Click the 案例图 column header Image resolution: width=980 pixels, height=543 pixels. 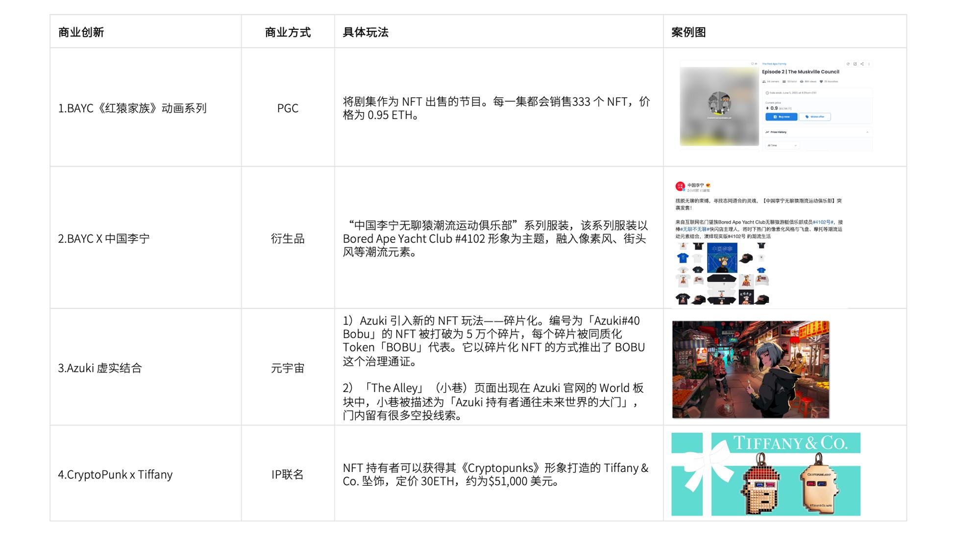click(x=688, y=32)
